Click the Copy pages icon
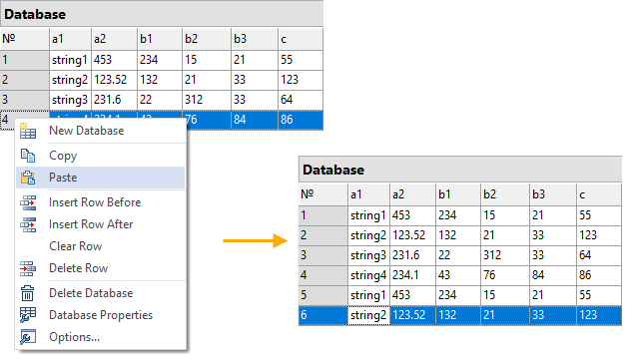The image size is (628, 364). pos(28,156)
